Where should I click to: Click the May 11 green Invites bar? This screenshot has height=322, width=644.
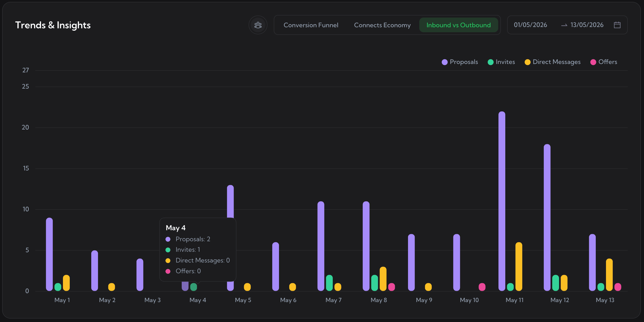[x=511, y=287]
